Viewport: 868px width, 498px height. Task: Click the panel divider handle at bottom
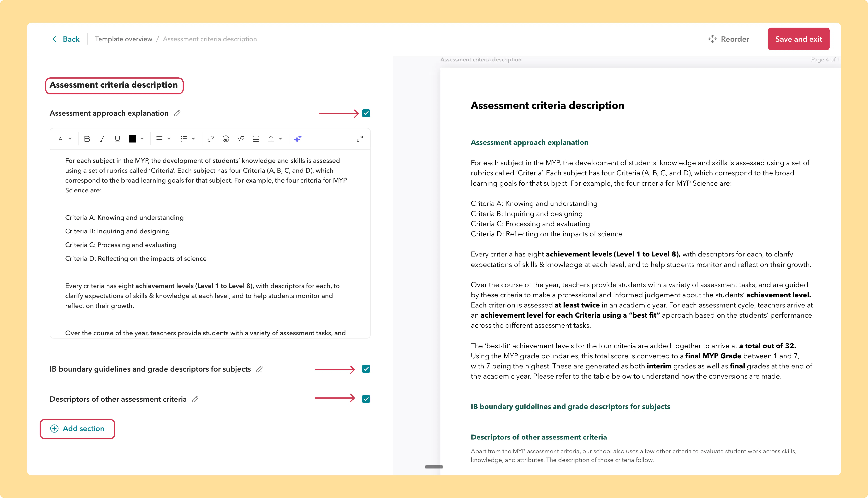(434, 467)
